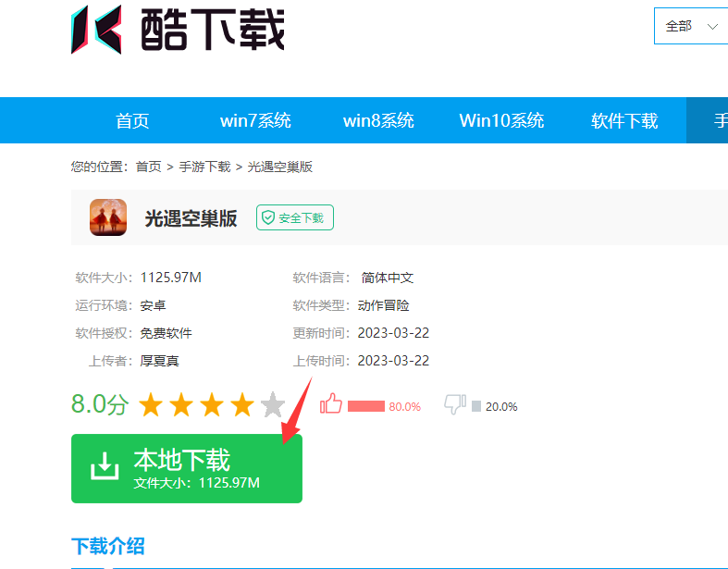
Task: Select Win10系统 in navigation bar
Action: click(x=501, y=121)
